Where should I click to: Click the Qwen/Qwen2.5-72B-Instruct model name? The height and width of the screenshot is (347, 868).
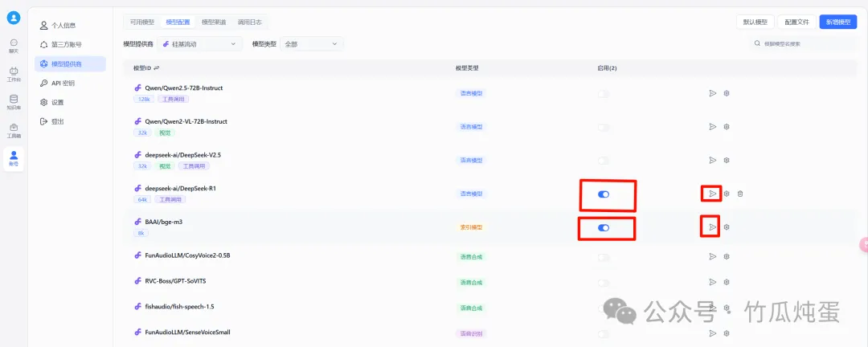click(x=183, y=88)
